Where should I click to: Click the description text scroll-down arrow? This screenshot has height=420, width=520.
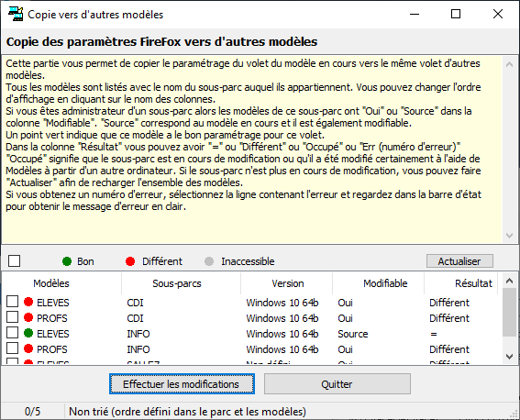[509, 236]
